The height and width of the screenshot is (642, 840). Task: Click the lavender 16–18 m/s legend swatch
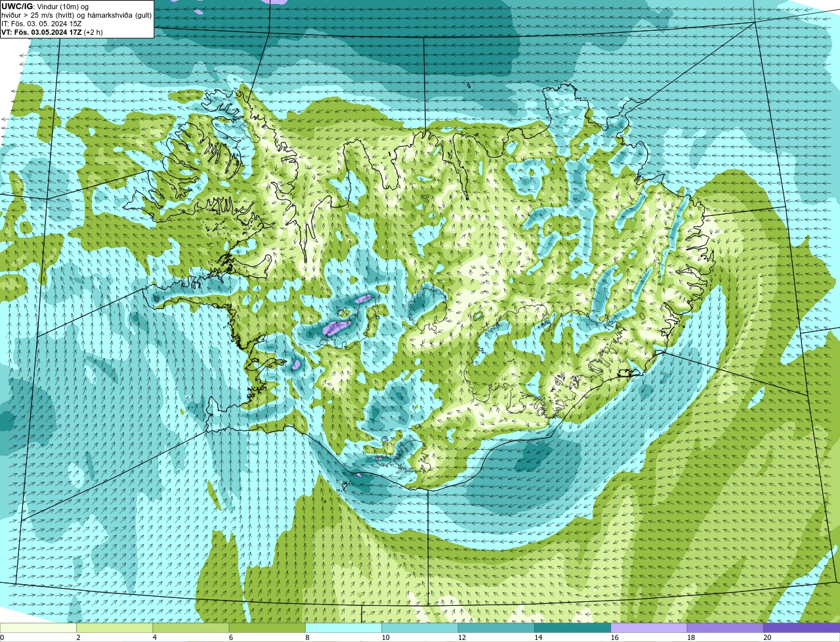click(x=649, y=628)
